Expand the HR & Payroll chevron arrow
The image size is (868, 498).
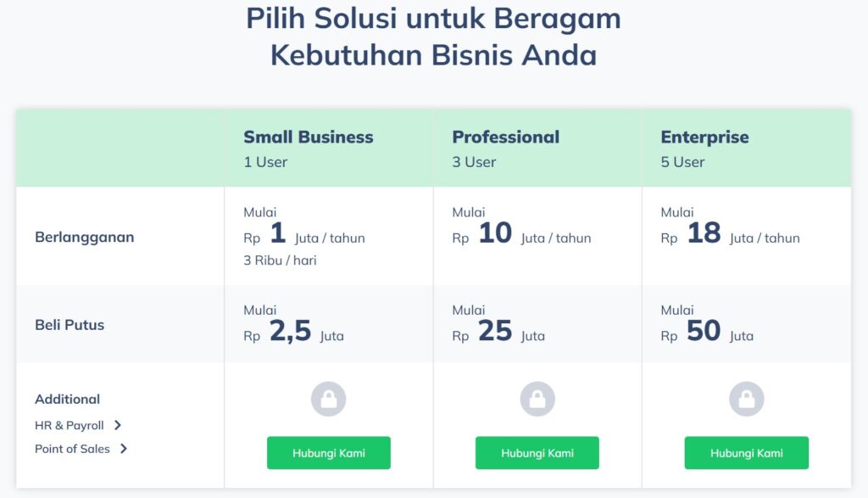tap(117, 425)
